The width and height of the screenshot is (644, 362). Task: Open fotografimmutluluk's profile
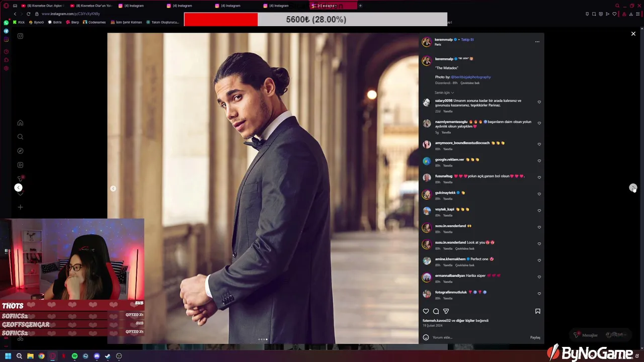click(451, 292)
